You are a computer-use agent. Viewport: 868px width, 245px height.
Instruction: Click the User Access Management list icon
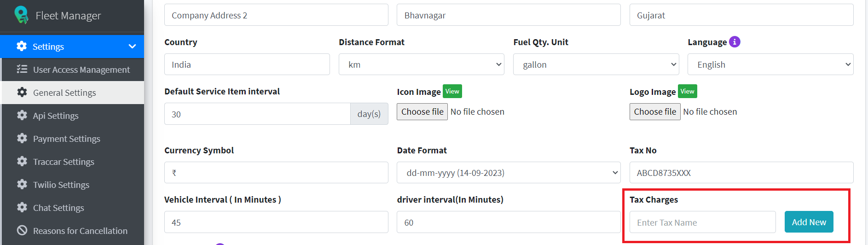pyautogui.click(x=22, y=70)
